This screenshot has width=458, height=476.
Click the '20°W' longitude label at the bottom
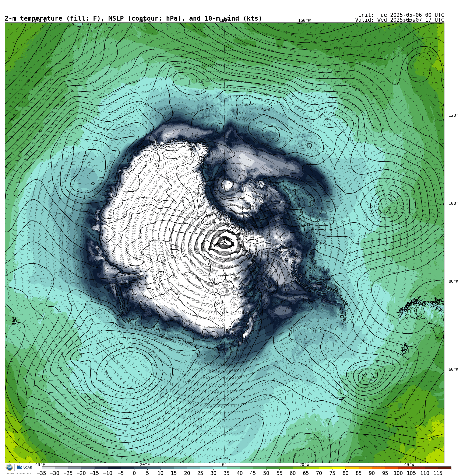pyautogui.click(x=304, y=465)
